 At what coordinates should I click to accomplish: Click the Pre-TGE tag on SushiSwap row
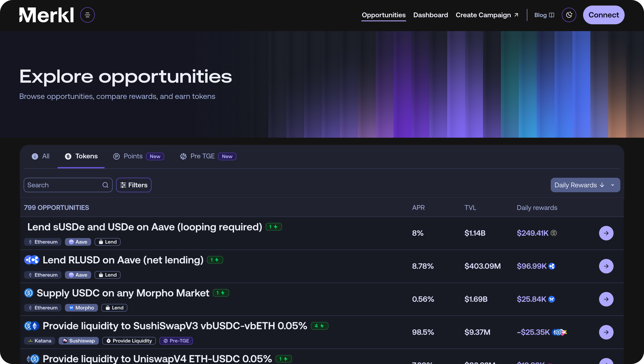pos(176,341)
